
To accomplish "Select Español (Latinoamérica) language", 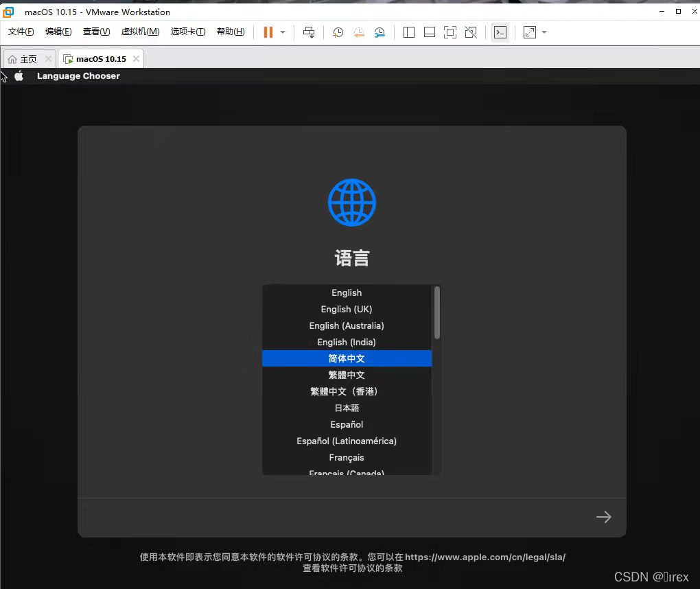I will pos(347,441).
